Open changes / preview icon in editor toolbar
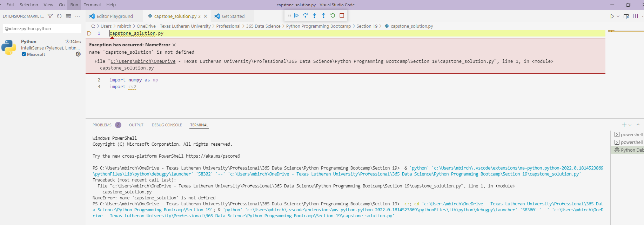 [x=626, y=16]
